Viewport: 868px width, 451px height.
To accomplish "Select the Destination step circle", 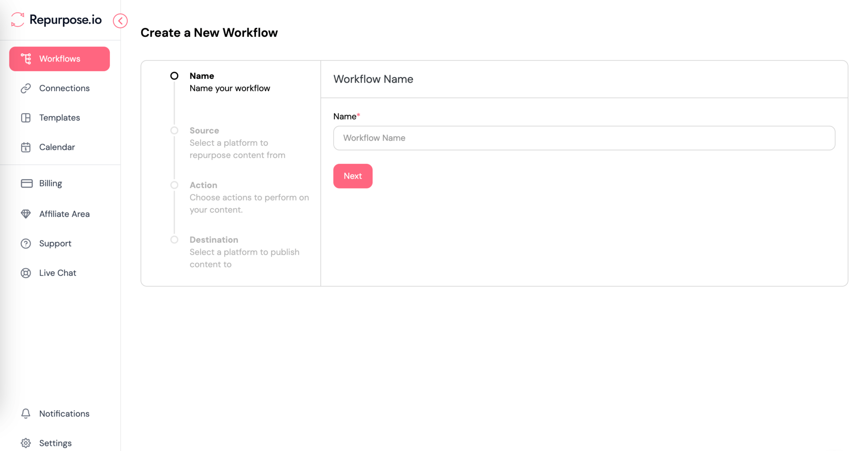I will 174,239.
